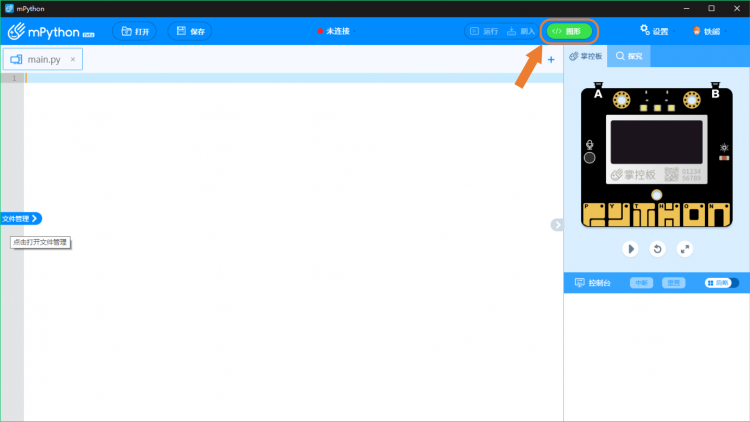750x422 pixels.
Task: Expand the 文件管理 file manager panel
Action: (21, 219)
